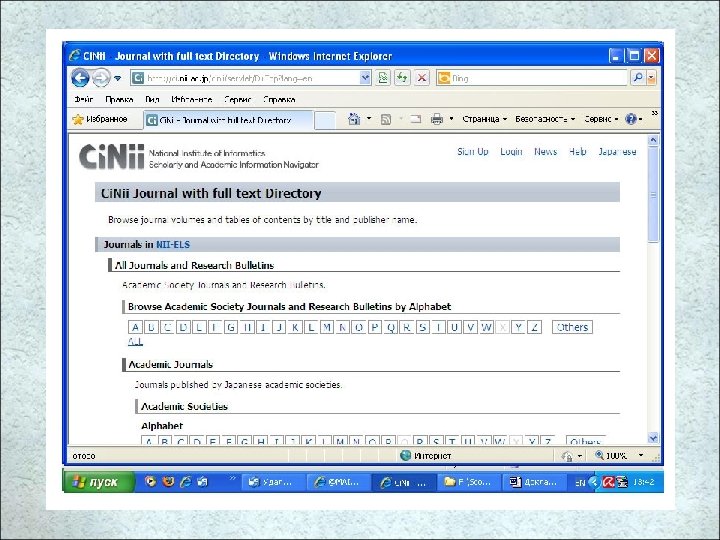Viewport: 720px width, 540px height.
Task: Open the пуск Start button
Action: (99, 482)
